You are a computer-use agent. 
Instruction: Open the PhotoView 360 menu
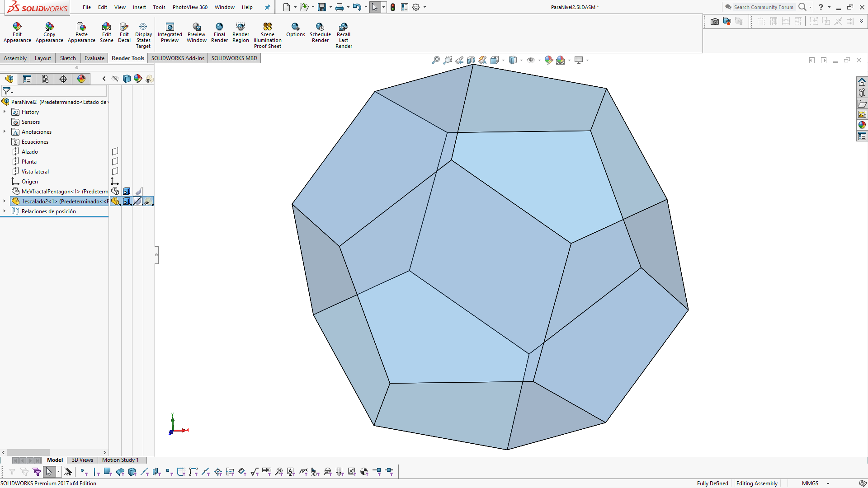pos(190,7)
